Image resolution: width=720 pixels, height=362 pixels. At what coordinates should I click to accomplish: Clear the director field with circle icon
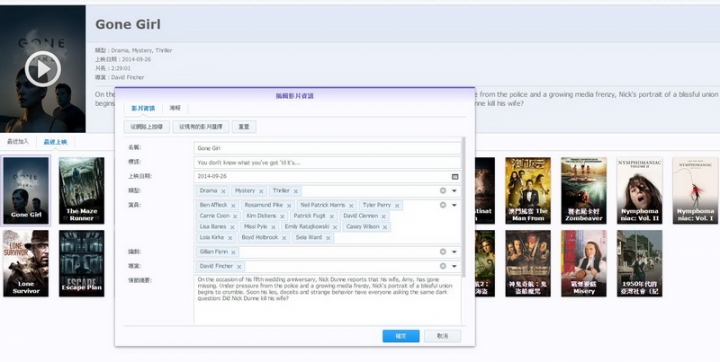pyautogui.click(x=443, y=266)
